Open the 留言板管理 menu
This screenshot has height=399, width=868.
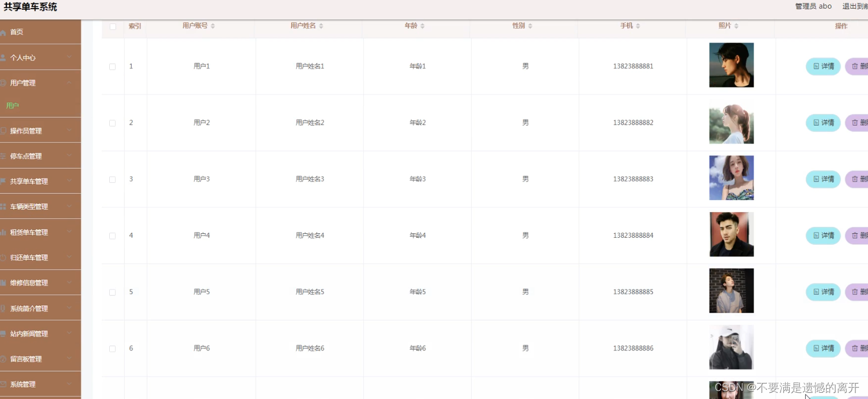point(40,359)
